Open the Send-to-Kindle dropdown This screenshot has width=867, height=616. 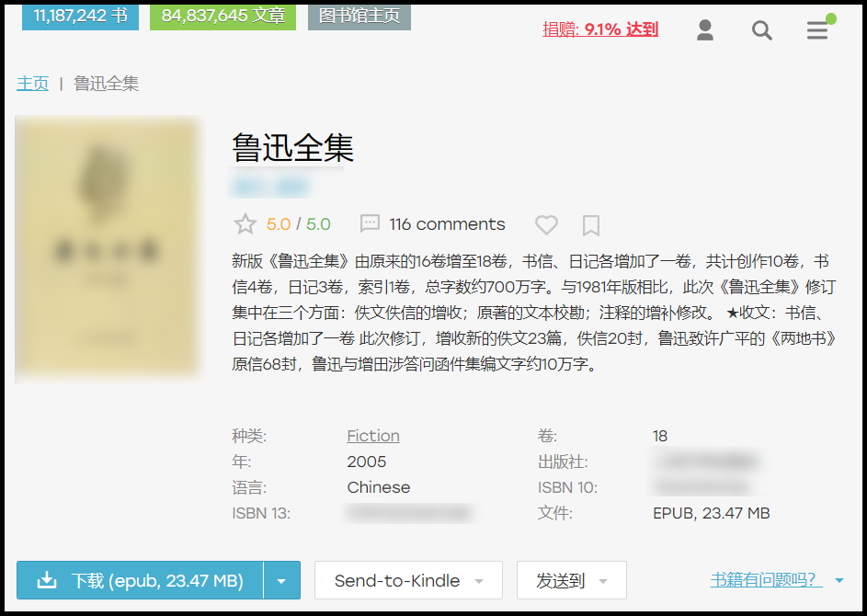(x=407, y=580)
